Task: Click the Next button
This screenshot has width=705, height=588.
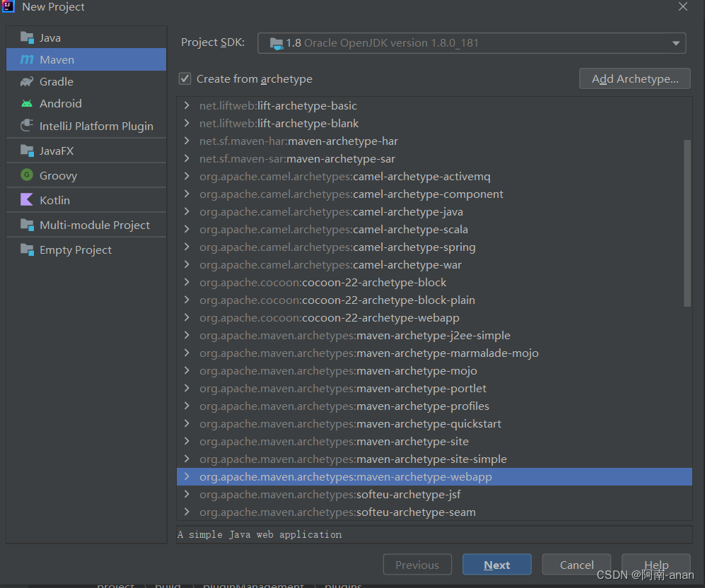Action: point(497,565)
